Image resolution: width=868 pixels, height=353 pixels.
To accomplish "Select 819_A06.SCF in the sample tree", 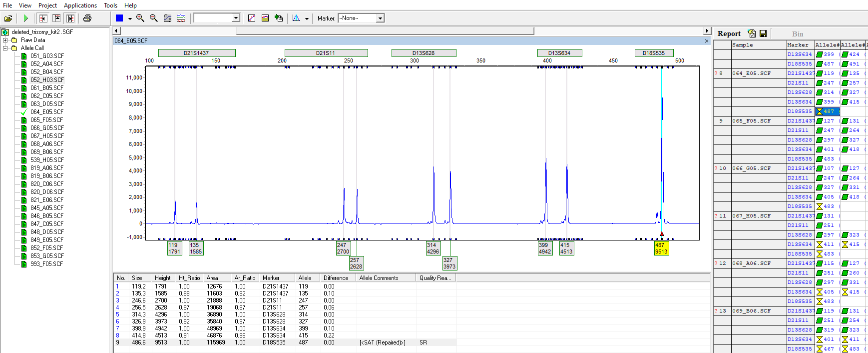I will coord(47,168).
